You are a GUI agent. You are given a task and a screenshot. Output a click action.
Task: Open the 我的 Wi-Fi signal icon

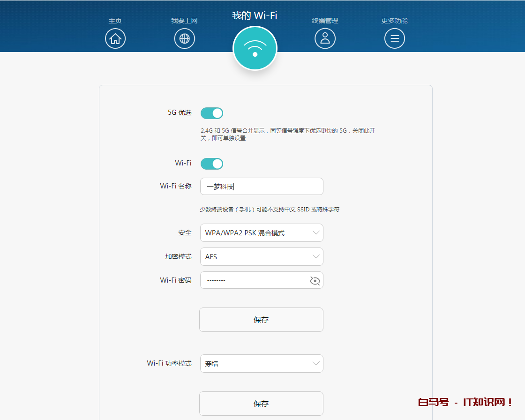(255, 48)
